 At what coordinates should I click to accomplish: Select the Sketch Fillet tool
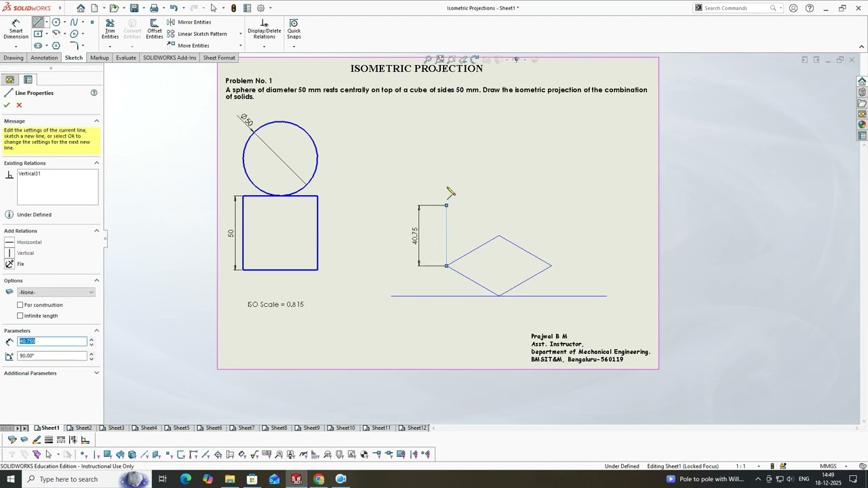pos(74,45)
